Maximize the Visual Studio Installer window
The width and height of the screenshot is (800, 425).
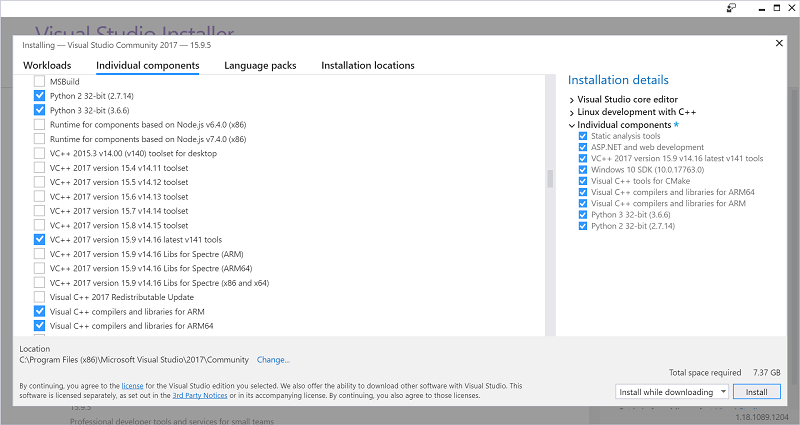[x=777, y=8]
